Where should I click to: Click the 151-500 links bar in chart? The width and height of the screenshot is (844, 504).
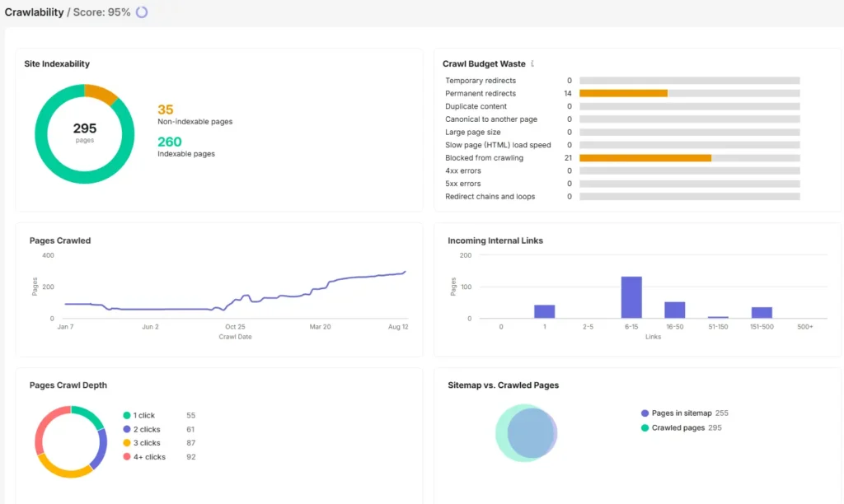[762, 312]
